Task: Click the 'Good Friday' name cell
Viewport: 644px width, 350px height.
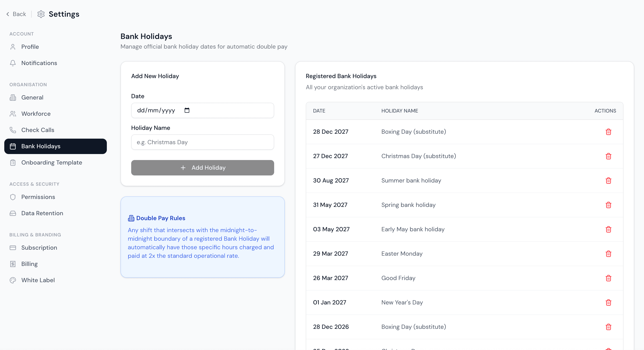Action: [398, 278]
